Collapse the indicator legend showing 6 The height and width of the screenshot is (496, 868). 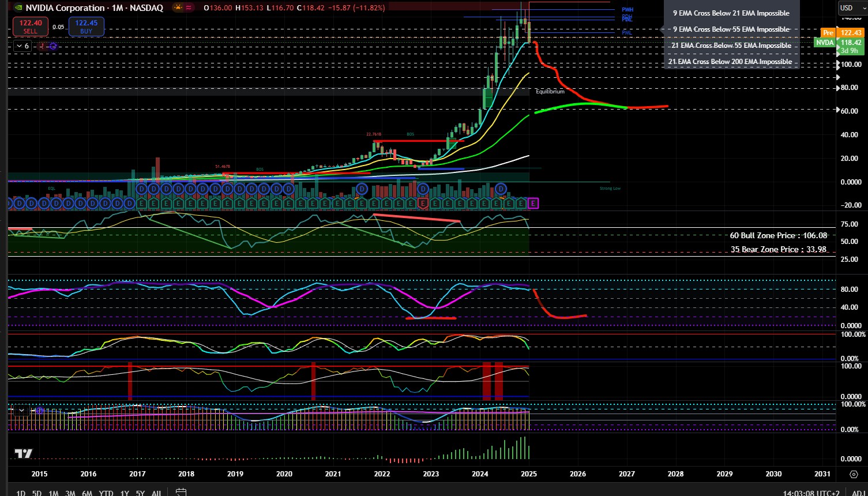pos(22,46)
